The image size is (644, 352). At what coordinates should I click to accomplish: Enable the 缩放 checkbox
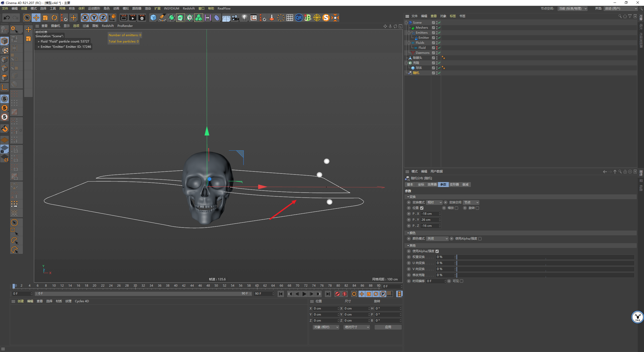[x=456, y=208]
